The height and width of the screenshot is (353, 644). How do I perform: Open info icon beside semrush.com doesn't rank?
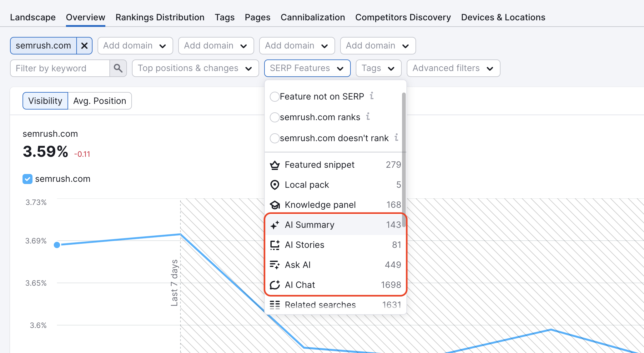click(x=396, y=137)
